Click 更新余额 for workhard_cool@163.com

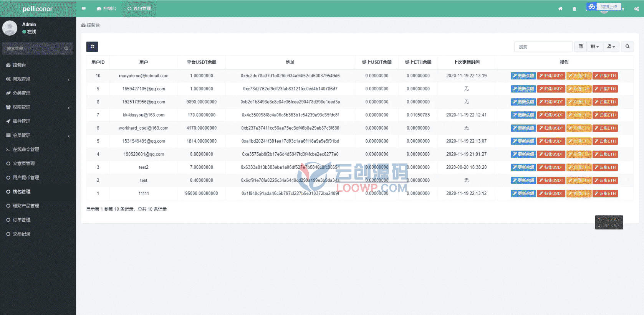(523, 128)
